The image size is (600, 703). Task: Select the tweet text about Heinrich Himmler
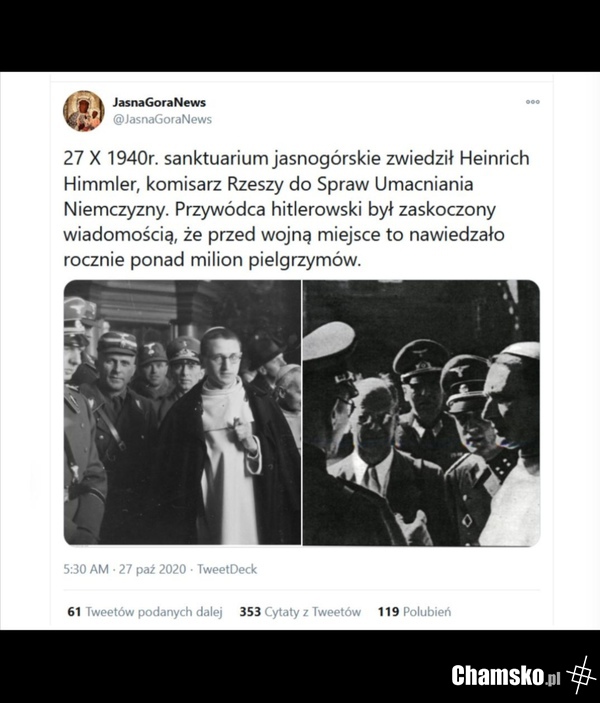point(296,209)
